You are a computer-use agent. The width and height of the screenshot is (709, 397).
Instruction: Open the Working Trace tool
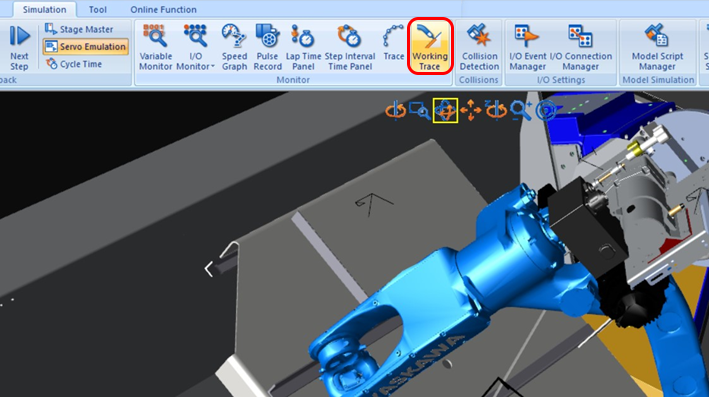(429, 47)
